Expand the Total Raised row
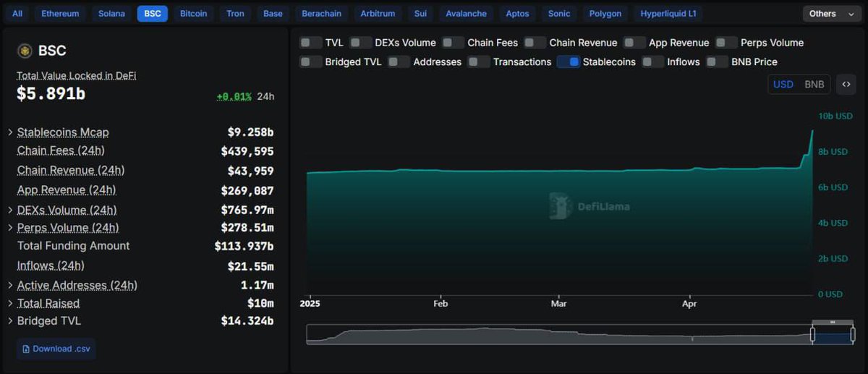The width and height of the screenshot is (868, 374). pos(10,304)
